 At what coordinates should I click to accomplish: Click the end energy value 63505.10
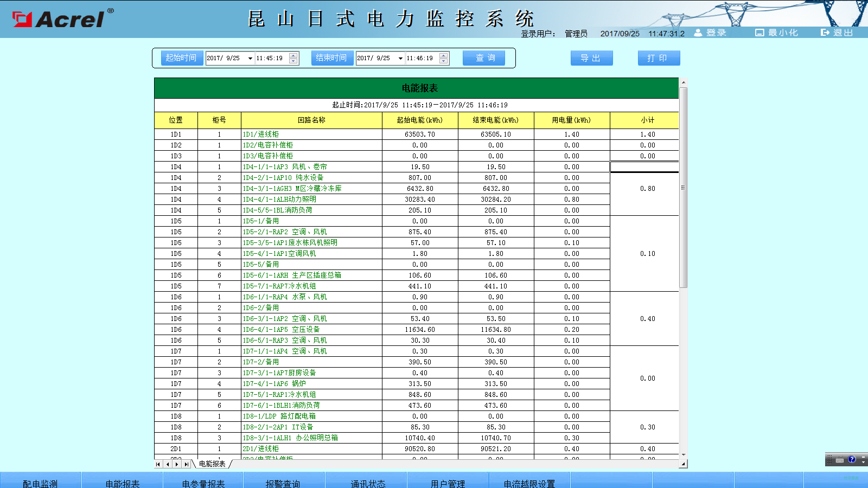pos(496,134)
